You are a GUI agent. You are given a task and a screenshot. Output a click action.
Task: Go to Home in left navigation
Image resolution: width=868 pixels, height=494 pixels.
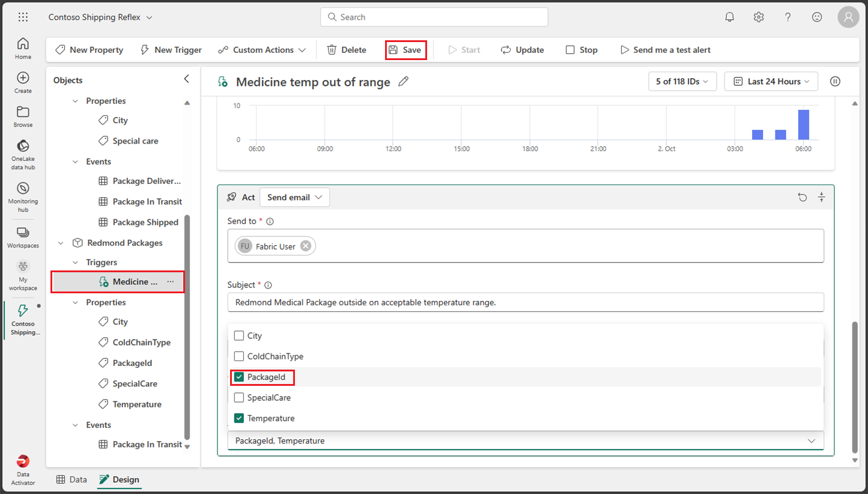pyautogui.click(x=23, y=48)
